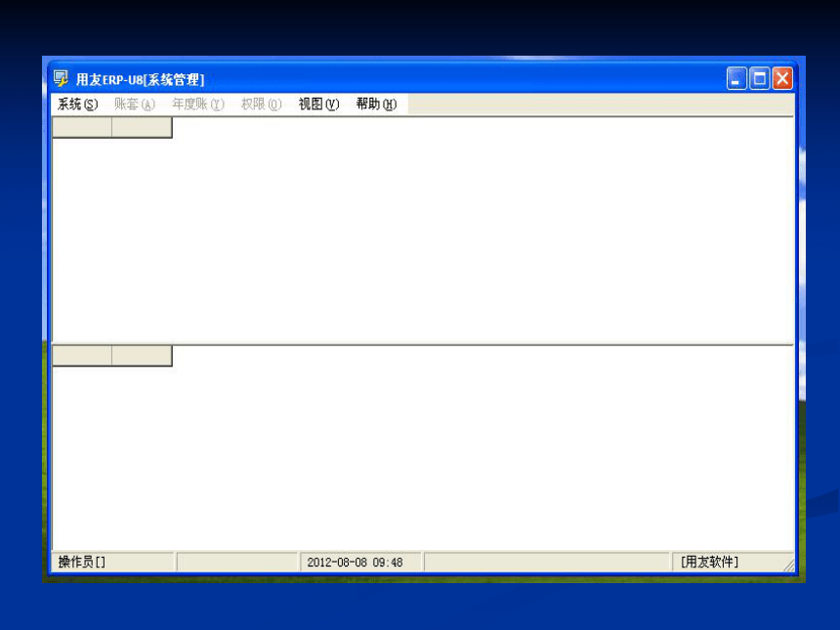Open the 系统(S) menu

(x=78, y=104)
